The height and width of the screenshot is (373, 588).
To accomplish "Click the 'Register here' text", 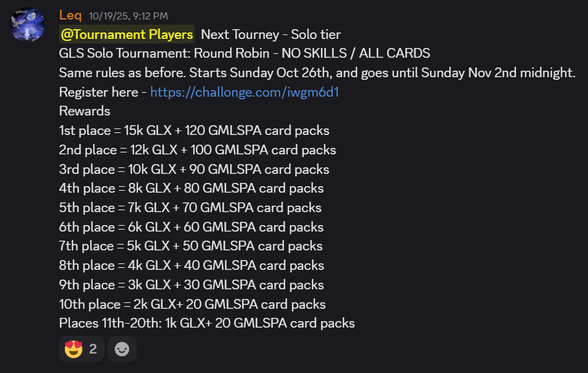I will 98,92.
